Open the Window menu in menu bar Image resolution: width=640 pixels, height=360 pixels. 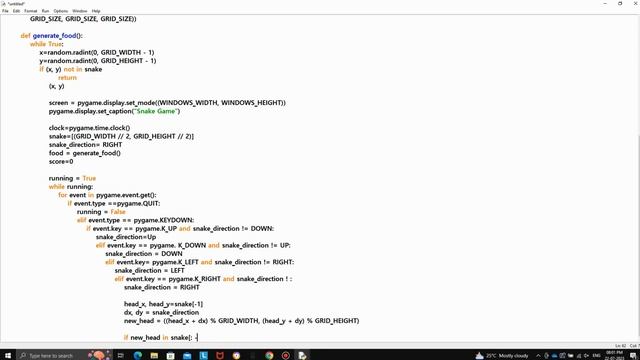coord(80,11)
